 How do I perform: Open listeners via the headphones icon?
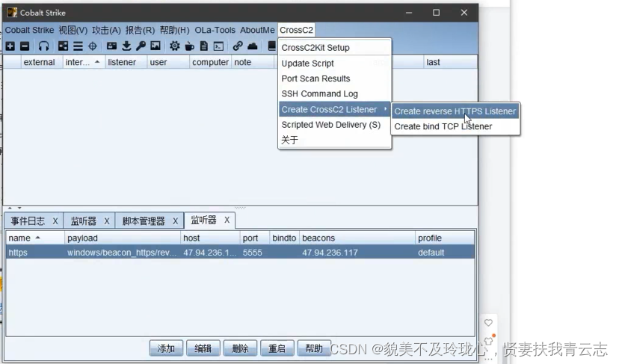[43, 46]
